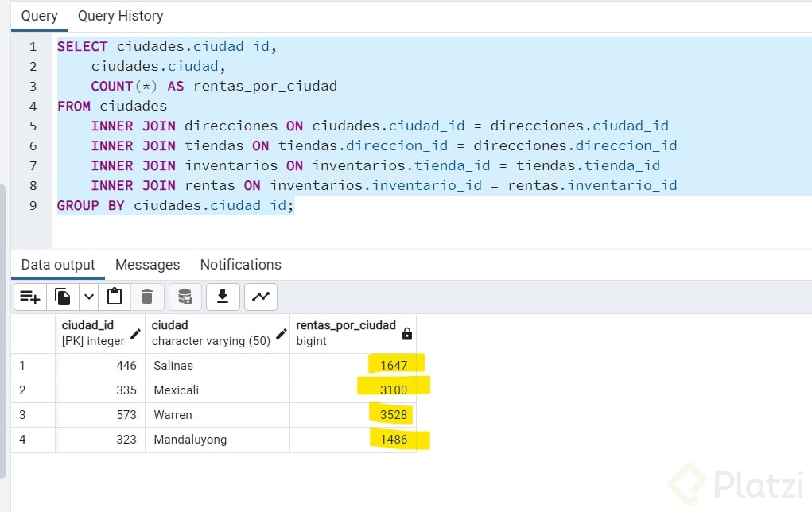Copy selected rows with the copy icon
This screenshot has height=512, width=812.
(63, 297)
